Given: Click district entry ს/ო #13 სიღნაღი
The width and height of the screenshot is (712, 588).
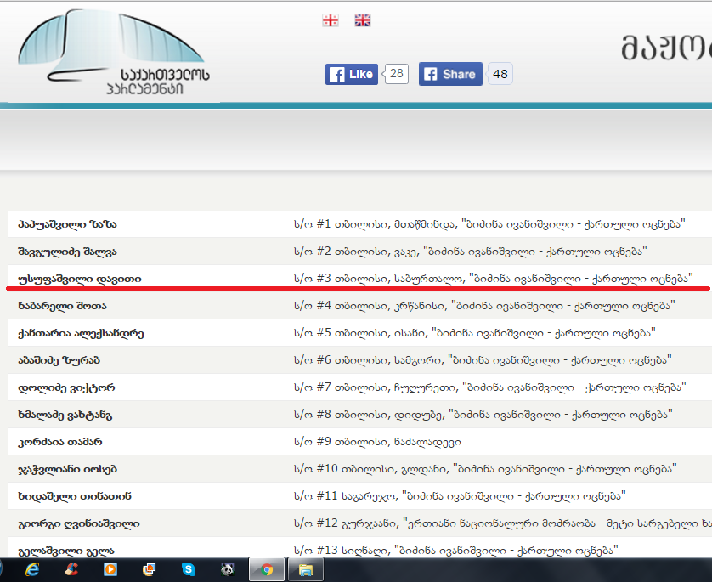Looking at the screenshot, I should coord(456,551).
